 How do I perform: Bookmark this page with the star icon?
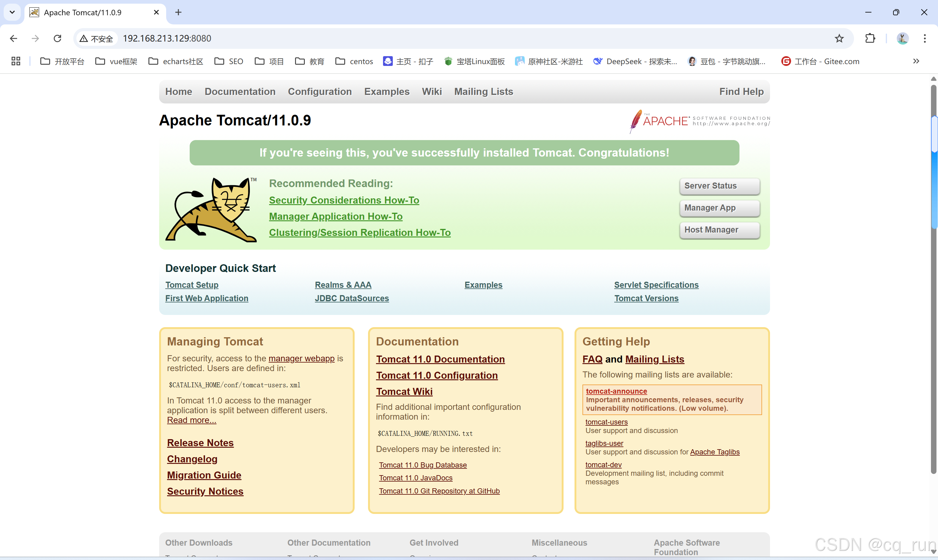(839, 38)
